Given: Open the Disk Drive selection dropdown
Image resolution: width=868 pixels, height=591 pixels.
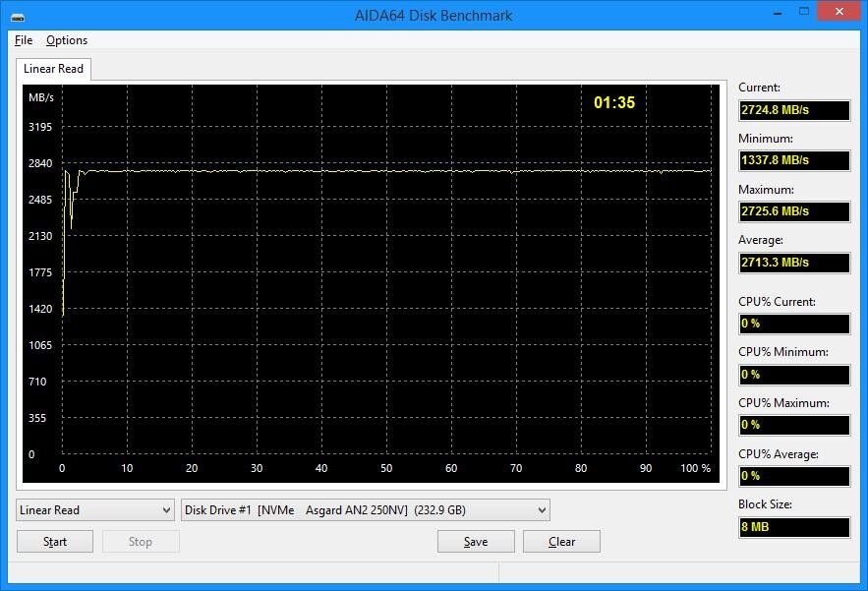Looking at the screenshot, I should click(366, 509).
